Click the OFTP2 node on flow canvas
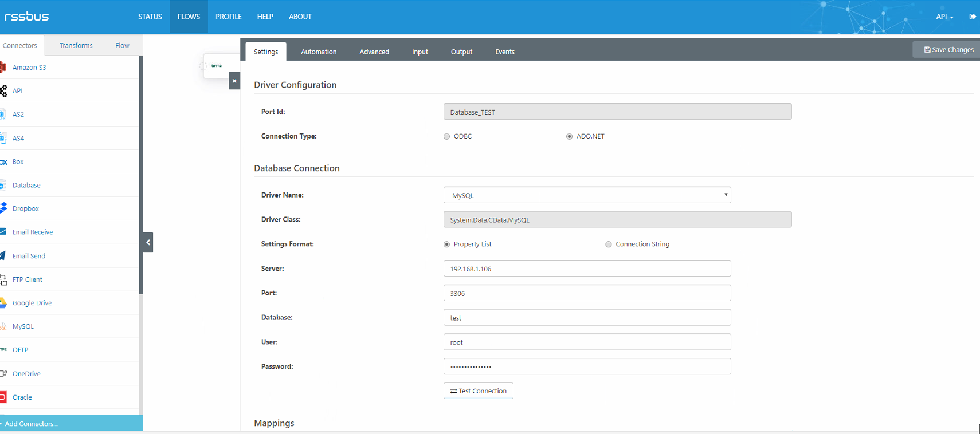The image size is (980, 434). pos(217,66)
